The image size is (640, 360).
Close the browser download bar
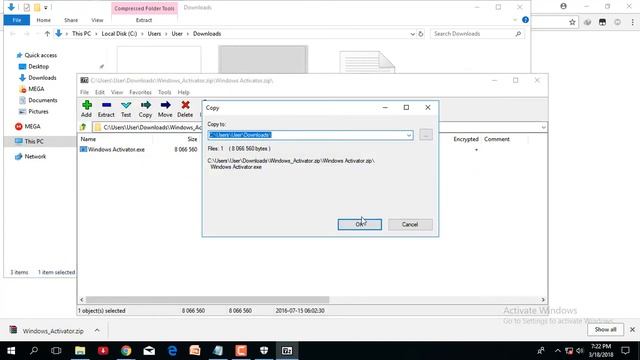[x=632, y=329]
